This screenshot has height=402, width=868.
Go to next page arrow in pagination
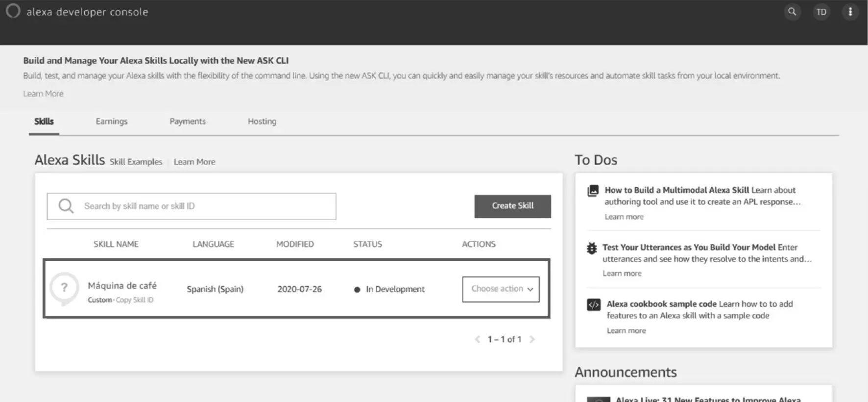pos(532,339)
